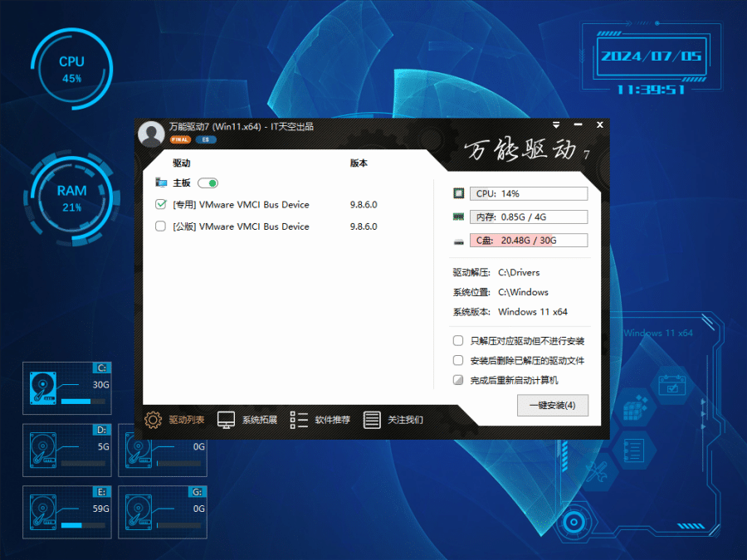Uncheck the [专用] VMware VMCI Bus Device checkbox

click(x=160, y=204)
